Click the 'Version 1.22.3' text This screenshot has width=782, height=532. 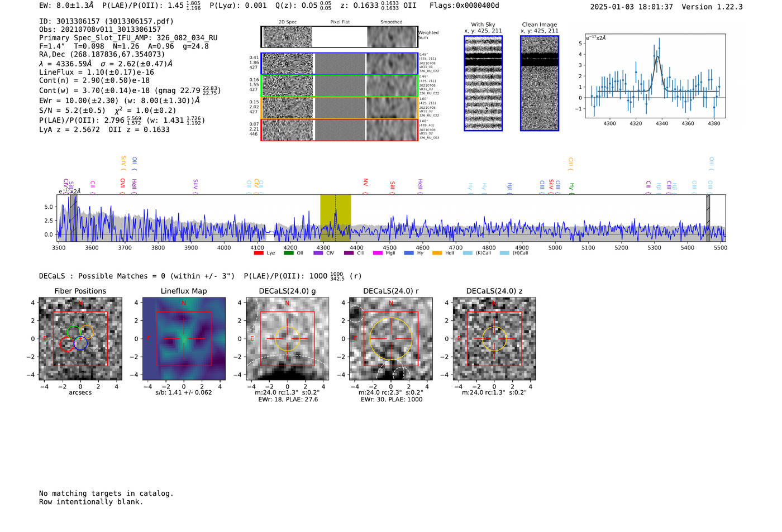coord(712,7)
